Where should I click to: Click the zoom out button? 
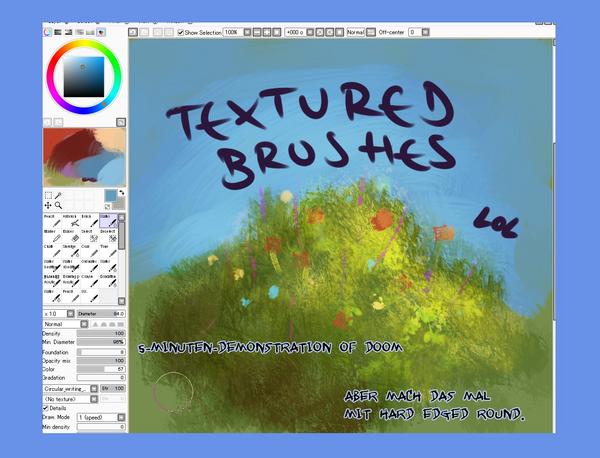coord(257,33)
